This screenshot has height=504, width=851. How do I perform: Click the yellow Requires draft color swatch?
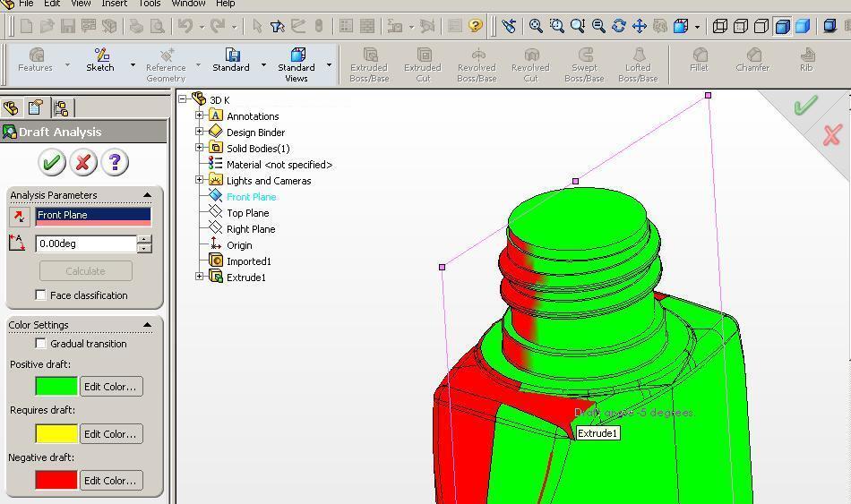click(56, 434)
